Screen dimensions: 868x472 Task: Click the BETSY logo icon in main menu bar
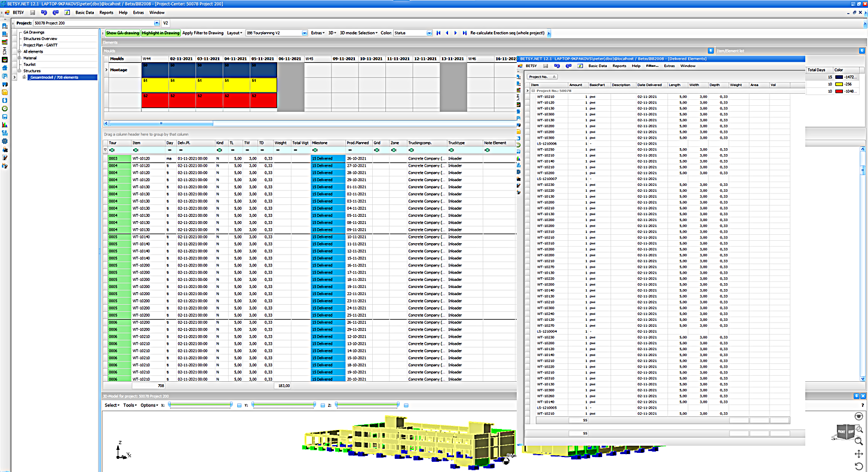coord(6,13)
